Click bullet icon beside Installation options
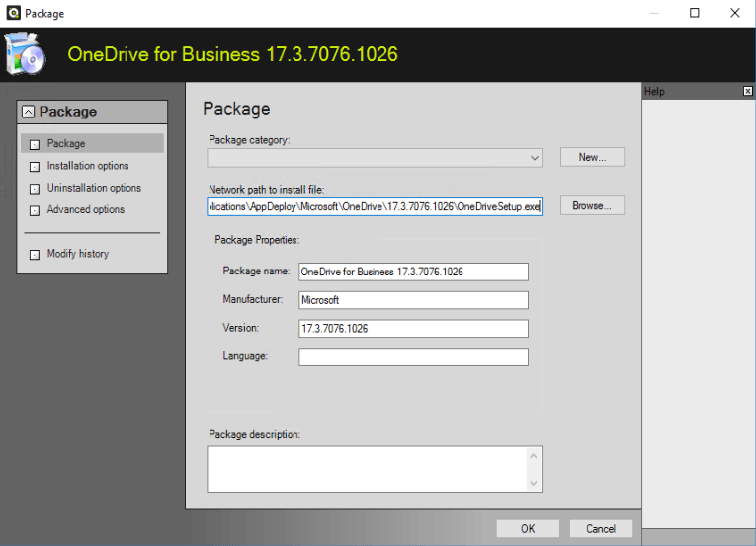Image resolution: width=756 pixels, height=546 pixels. point(35,167)
